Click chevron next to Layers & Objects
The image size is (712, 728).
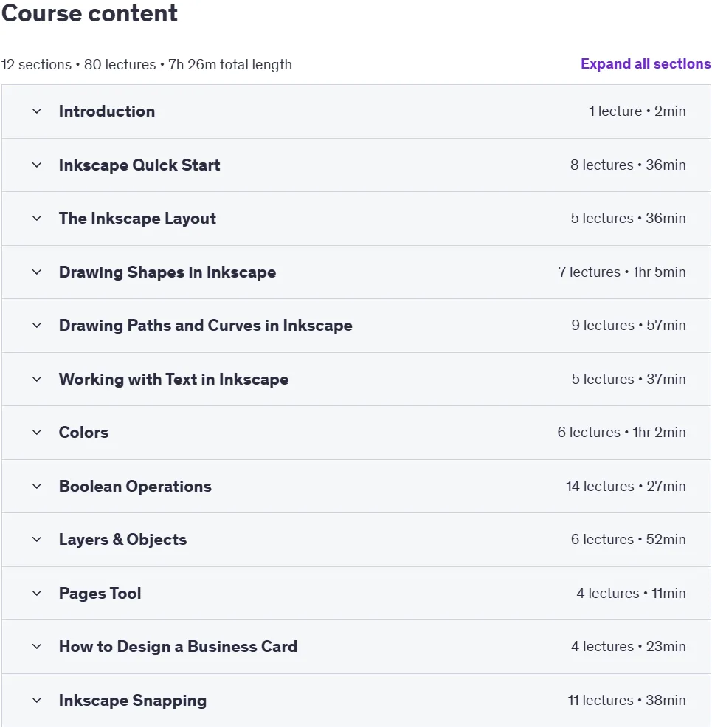pyautogui.click(x=37, y=540)
